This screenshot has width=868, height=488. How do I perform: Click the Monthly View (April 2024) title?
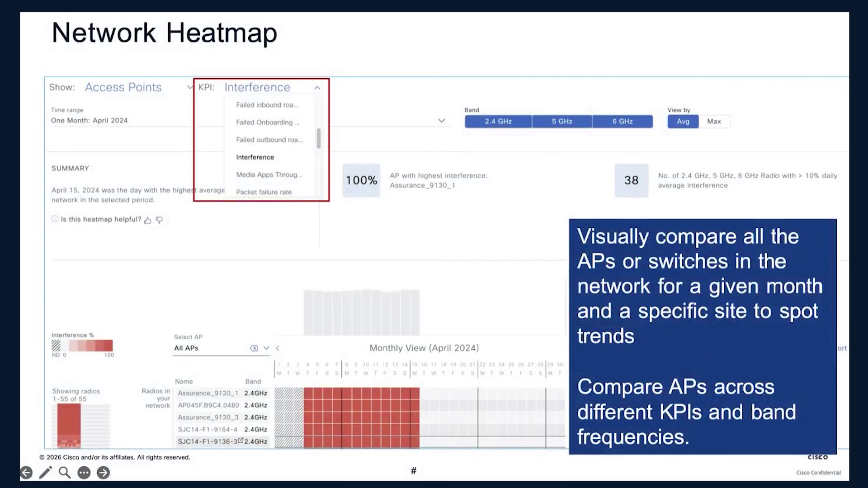[x=424, y=348]
